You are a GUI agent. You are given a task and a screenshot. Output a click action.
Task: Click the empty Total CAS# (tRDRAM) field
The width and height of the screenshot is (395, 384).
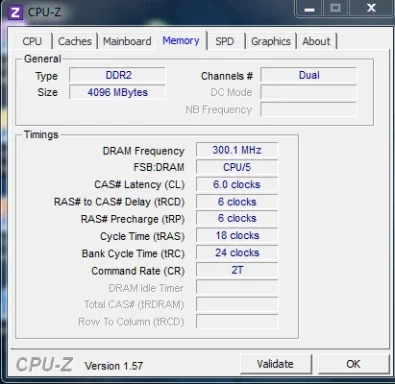(x=237, y=304)
